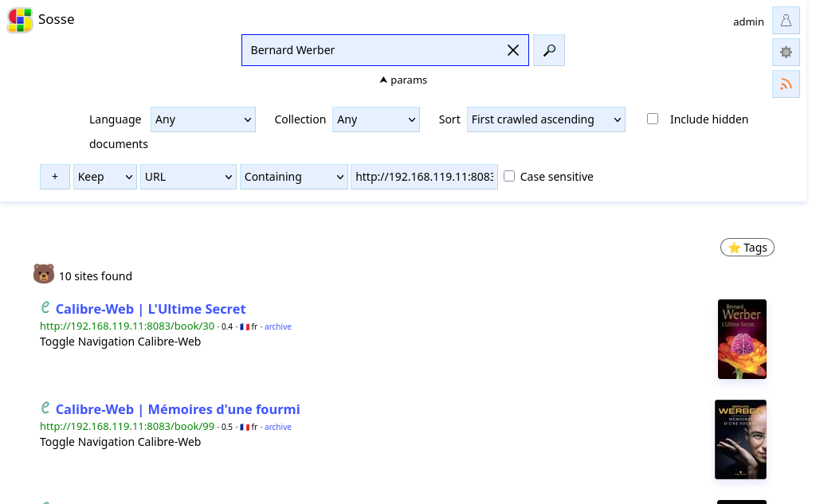Click the Sosse title text
Viewport: 816px width, 504px height.
pos(57,19)
